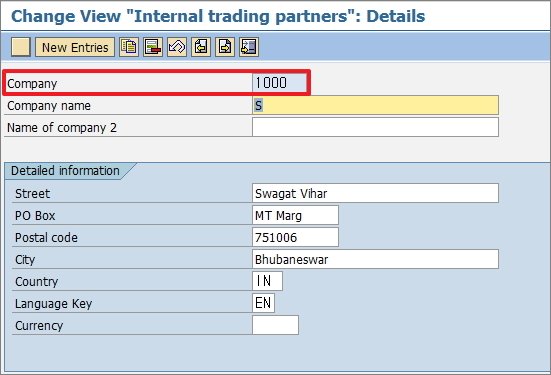Click the Postal code label

point(46,238)
